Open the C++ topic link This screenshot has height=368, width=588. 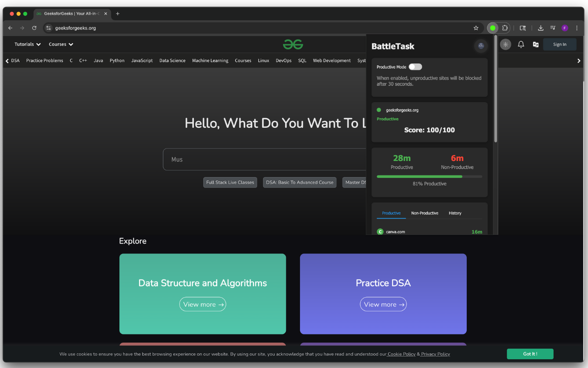tap(83, 61)
